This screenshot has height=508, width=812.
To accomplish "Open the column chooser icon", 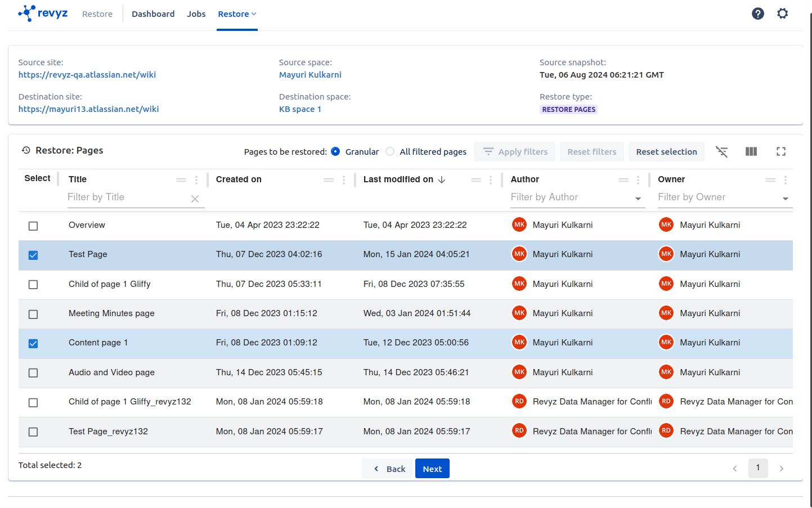I will pos(751,151).
